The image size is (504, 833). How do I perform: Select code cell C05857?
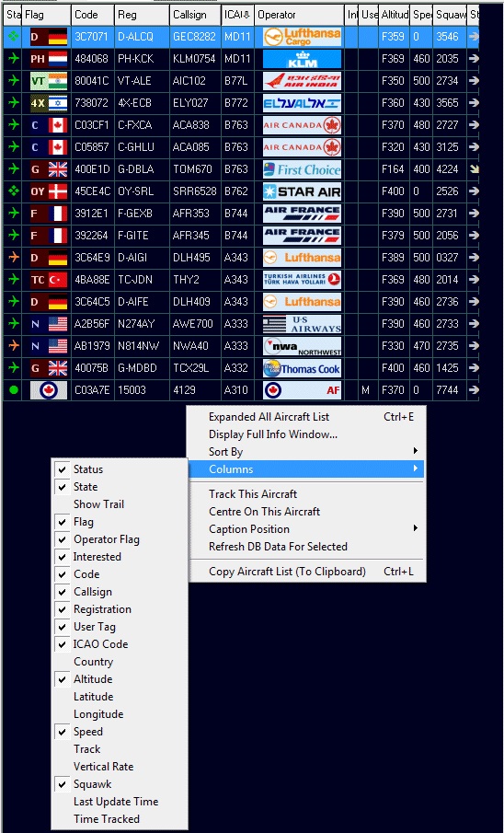(x=92, y=147)
